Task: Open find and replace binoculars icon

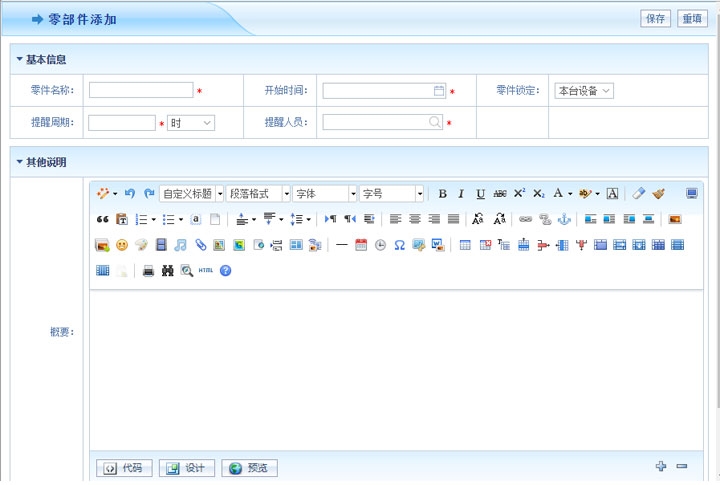Action: [x=167, y=271]
